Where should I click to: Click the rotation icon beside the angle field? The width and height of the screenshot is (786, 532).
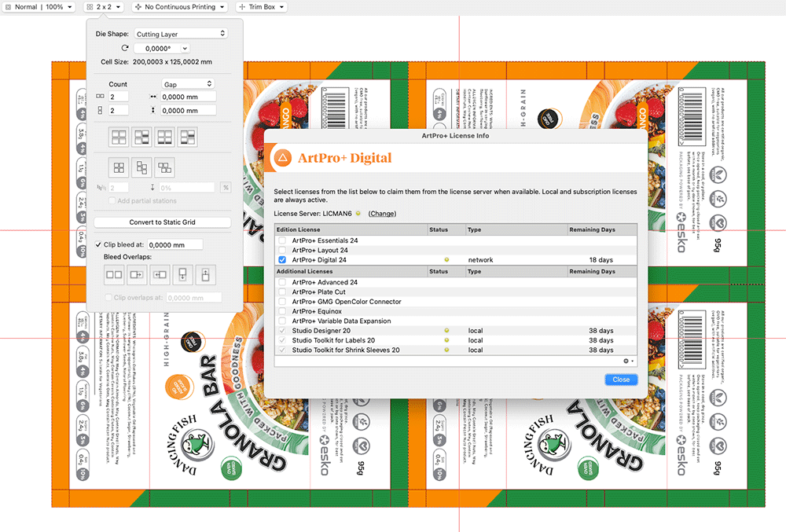click(x=135, y=49)
